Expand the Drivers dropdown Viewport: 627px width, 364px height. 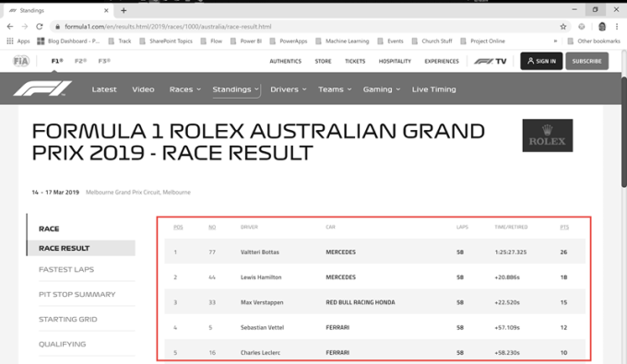tap(289, 89)
